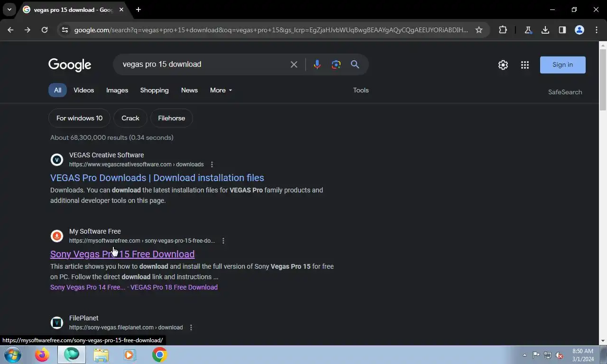The image size is (607, 364).
Task: Open more options for My Software Free result
Action: (x=223, y=241)
